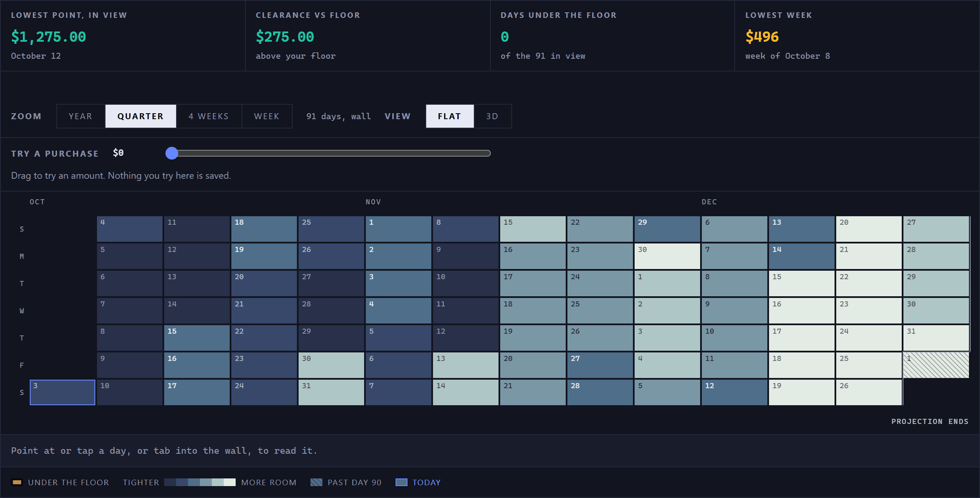This screenshot has width=980, height=498.
Task: Click the Tighter to More Room gradient
Action: pos(200,482)
